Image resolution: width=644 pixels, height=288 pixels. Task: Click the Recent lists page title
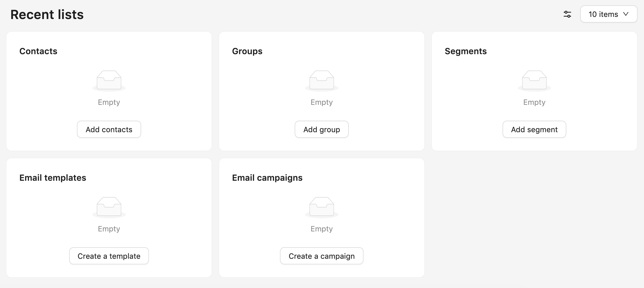47,14
